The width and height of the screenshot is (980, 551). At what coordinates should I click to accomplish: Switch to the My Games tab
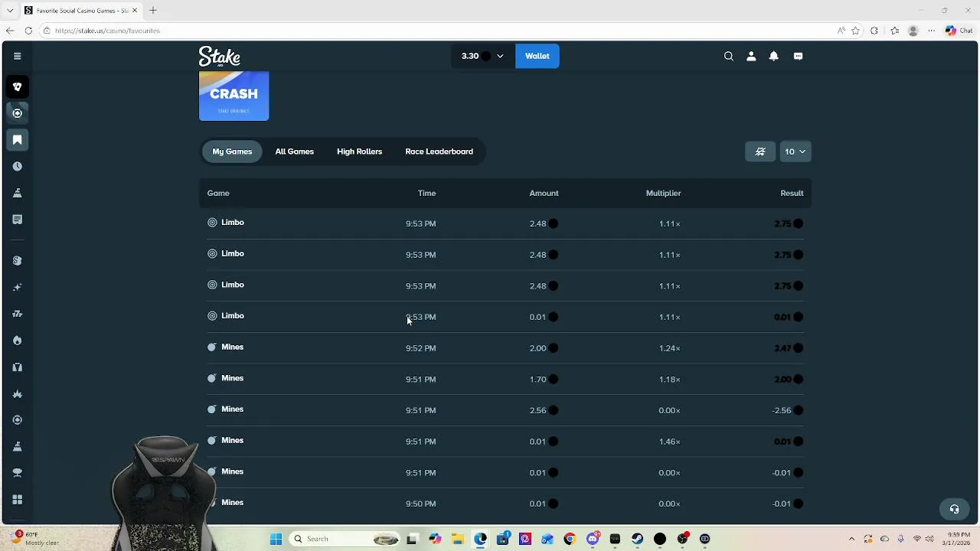(232, 152)
